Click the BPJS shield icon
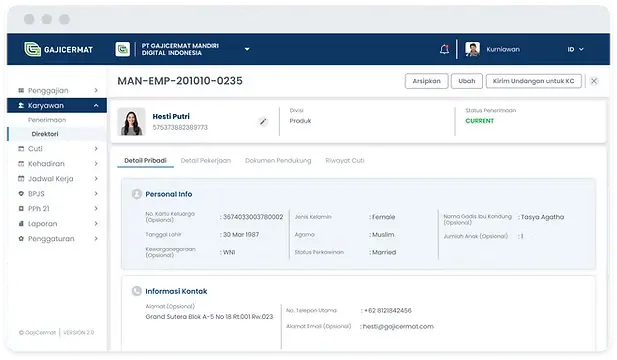 click(21, 194)
